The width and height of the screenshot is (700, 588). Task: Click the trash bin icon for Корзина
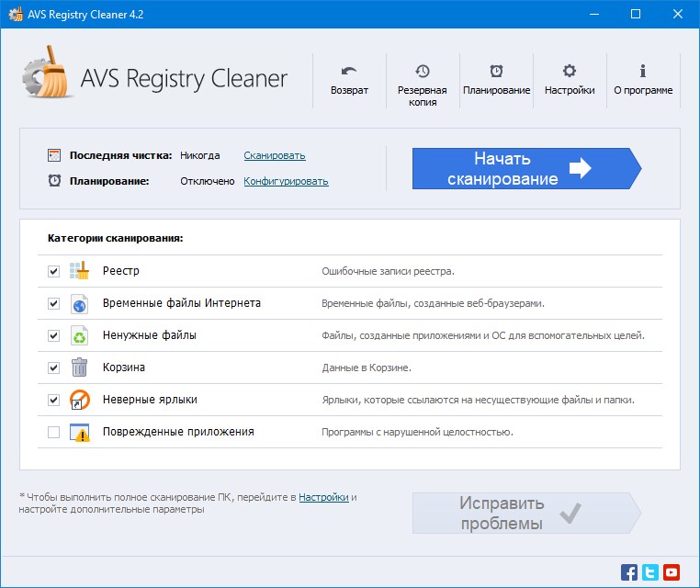pos(80,367)
